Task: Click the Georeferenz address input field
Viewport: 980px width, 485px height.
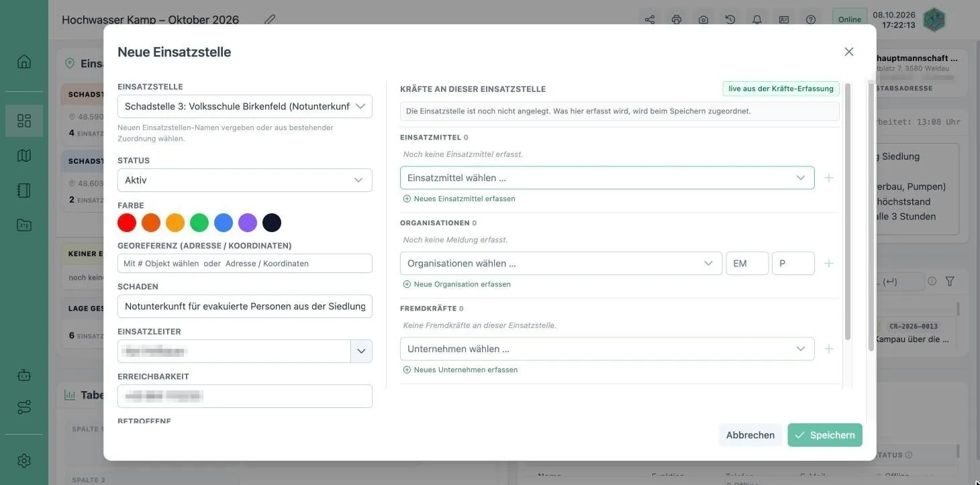Action: pos(245,263)
